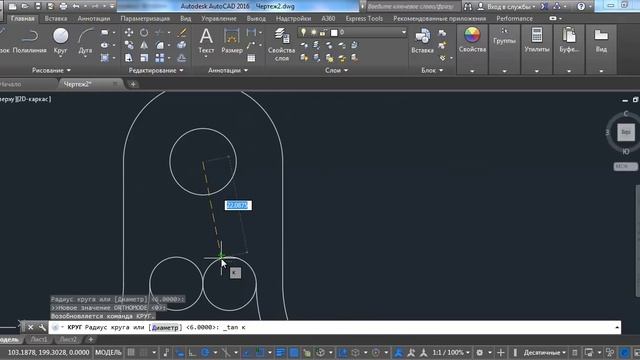
Task: Switch to the Performance ribbon tab
Action: (514, 18)
